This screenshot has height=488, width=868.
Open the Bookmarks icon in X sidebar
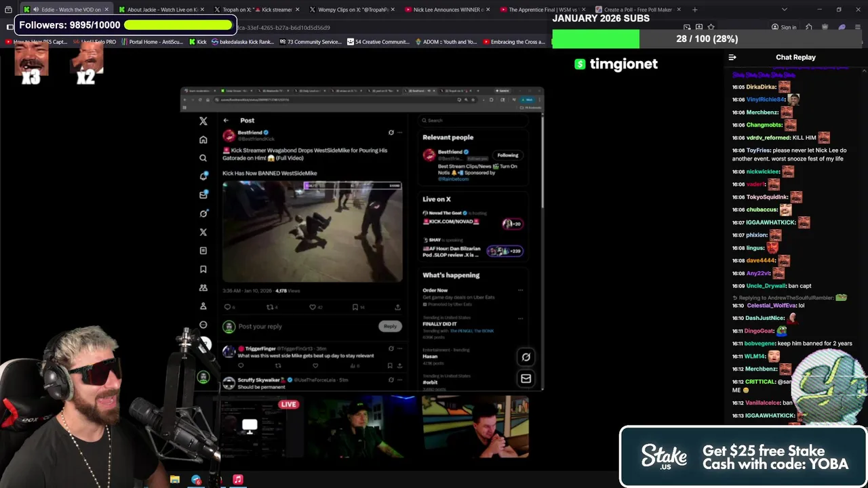[203, 269]
